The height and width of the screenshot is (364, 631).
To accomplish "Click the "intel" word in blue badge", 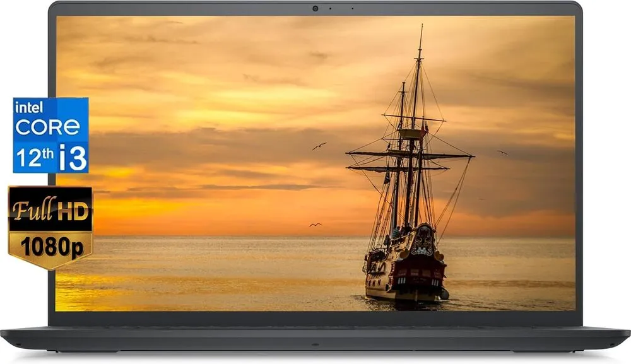I will click(28, 108).
